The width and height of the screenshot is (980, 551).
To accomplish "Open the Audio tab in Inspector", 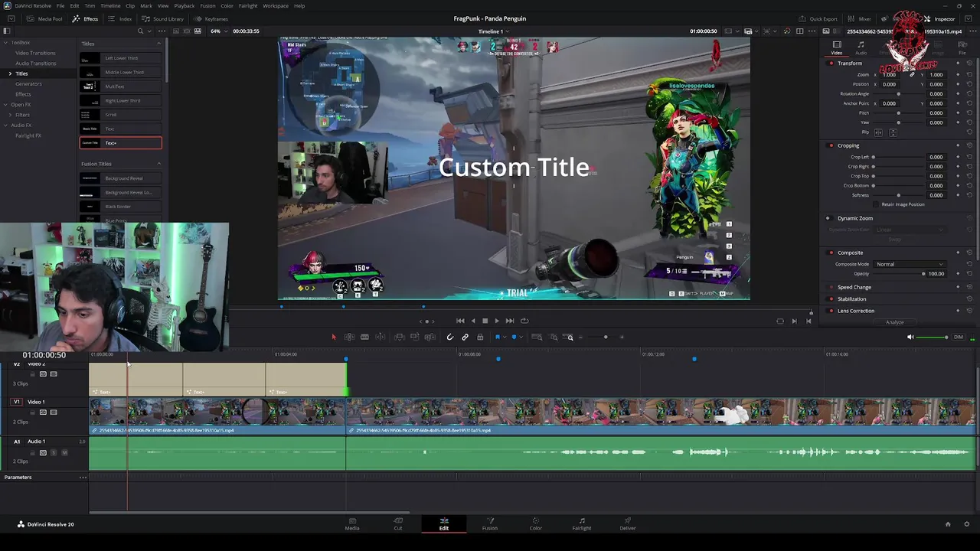I will coord(861,48).
